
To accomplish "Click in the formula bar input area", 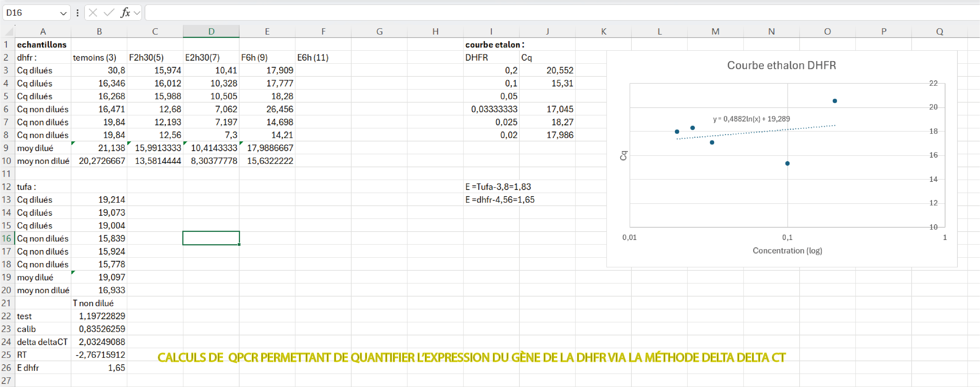I will tap(533, 13).
